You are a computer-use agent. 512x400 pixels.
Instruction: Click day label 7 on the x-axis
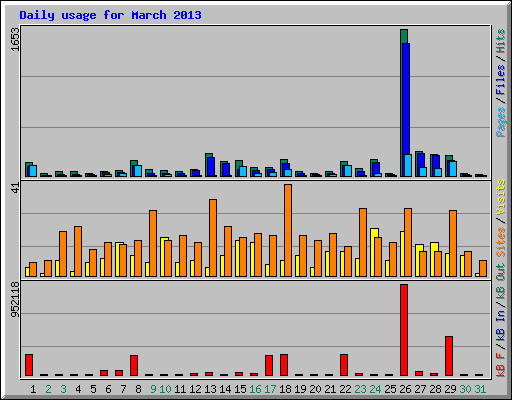click(x=123, y=389)
